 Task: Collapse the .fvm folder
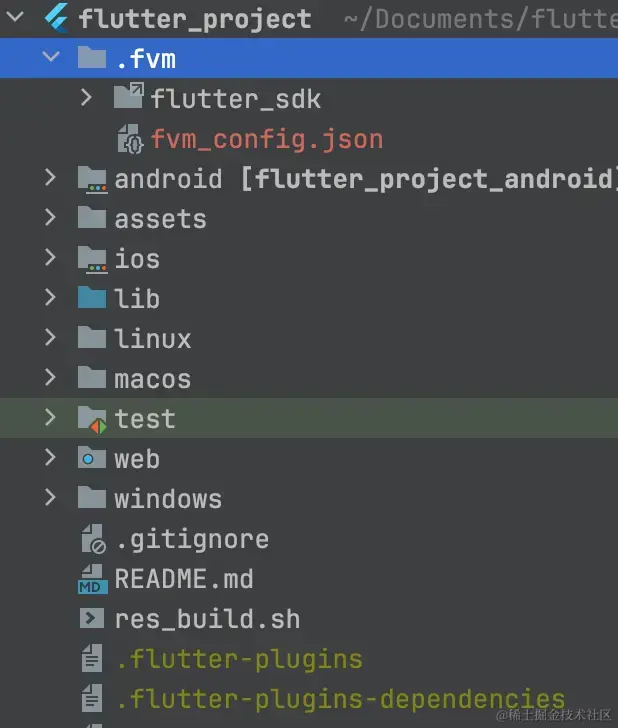[x=51, y=57]
